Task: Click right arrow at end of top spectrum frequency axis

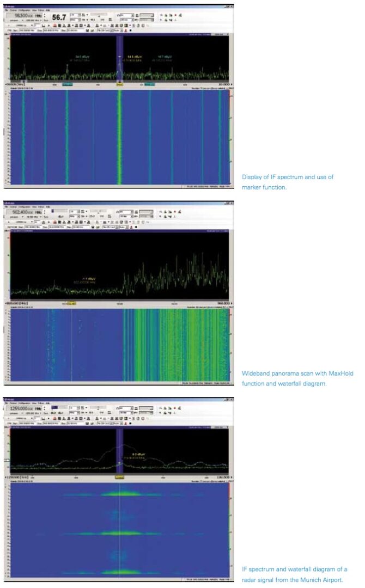Action: [232, 85]
